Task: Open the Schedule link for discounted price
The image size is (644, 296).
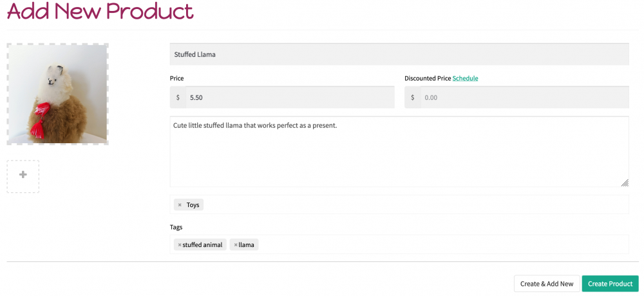Action: (466, 78)
